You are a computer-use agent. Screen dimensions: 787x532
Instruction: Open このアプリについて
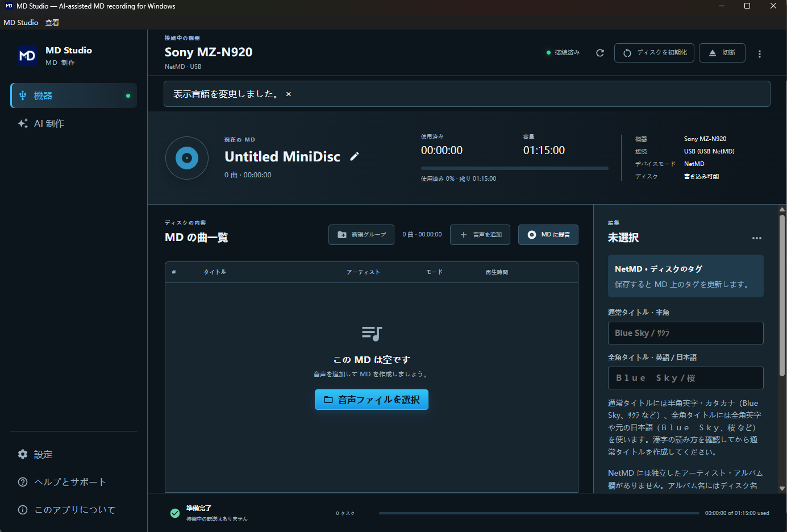pyautogui.click(x=74, y=510)
